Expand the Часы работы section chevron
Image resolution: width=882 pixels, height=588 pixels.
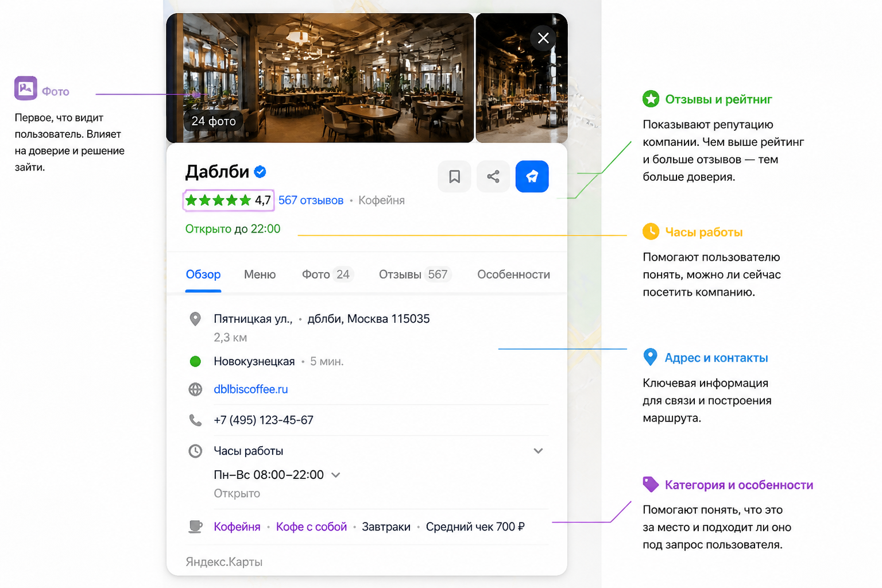[538, 451]
